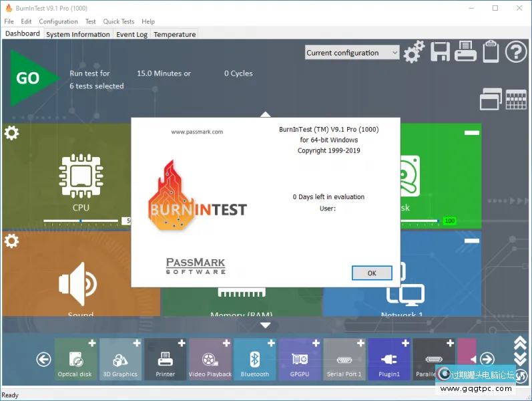Save configuration with floppy disk icon
The height and width of the screenshot is (401, 532).
tap(440, 51)
